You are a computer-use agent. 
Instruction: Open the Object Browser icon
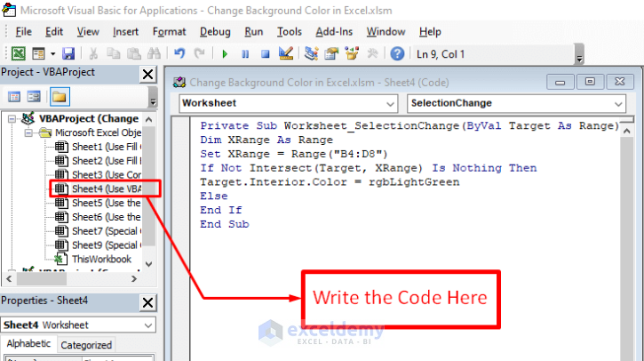click(352, 54)
